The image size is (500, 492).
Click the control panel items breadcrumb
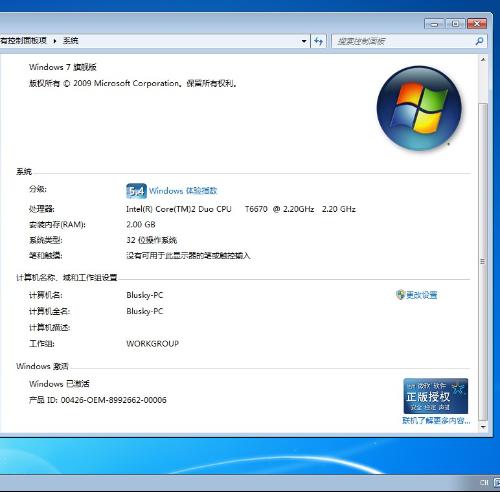pyautogui.click(x=23, y=40)
